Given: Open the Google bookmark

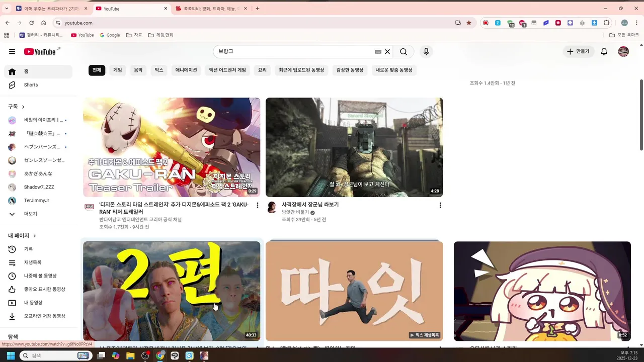Looking at the screenshot, I should (x=110, y=35).
